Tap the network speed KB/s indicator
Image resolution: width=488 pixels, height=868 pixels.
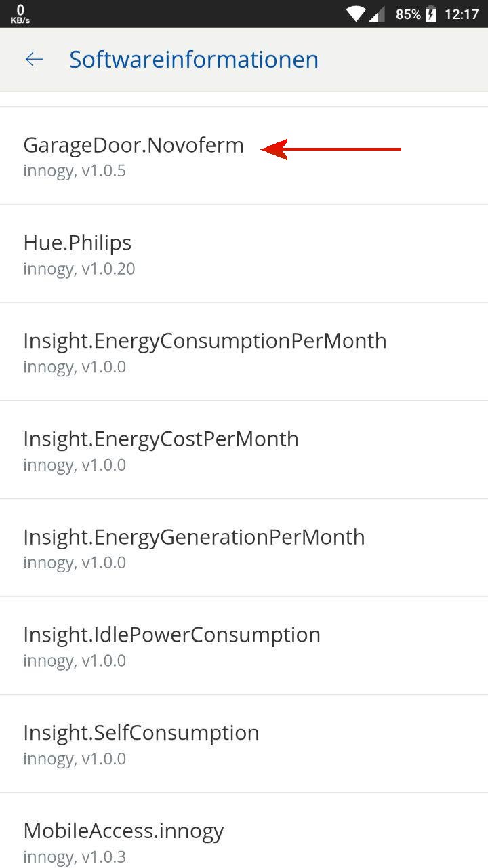click(x=20, y=14)
